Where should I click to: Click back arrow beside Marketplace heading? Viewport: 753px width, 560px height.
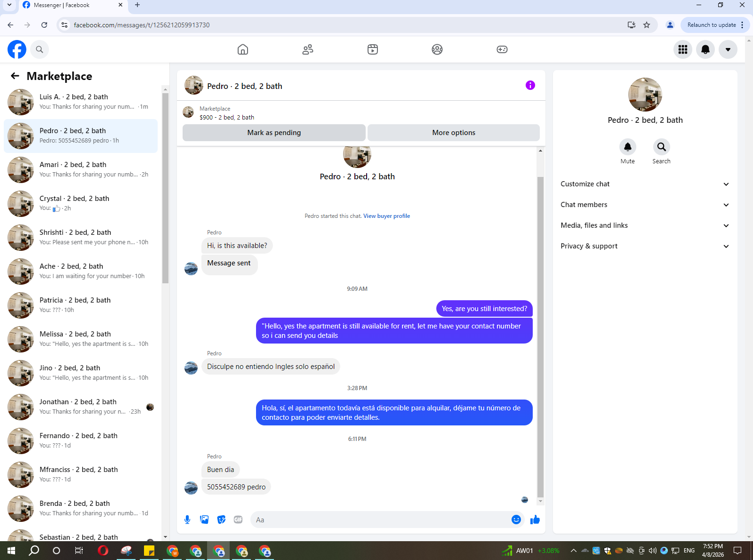click(15, 76)
